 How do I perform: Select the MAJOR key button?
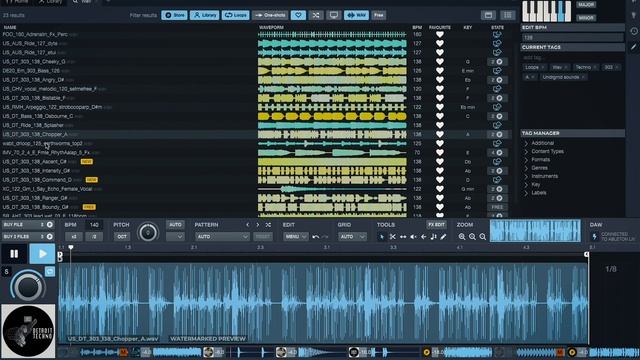coord(586,4)
